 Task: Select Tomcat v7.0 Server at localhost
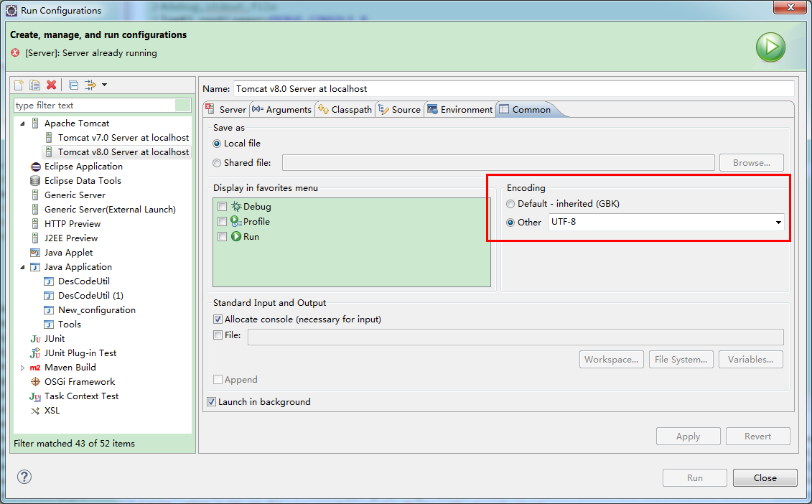123,138
